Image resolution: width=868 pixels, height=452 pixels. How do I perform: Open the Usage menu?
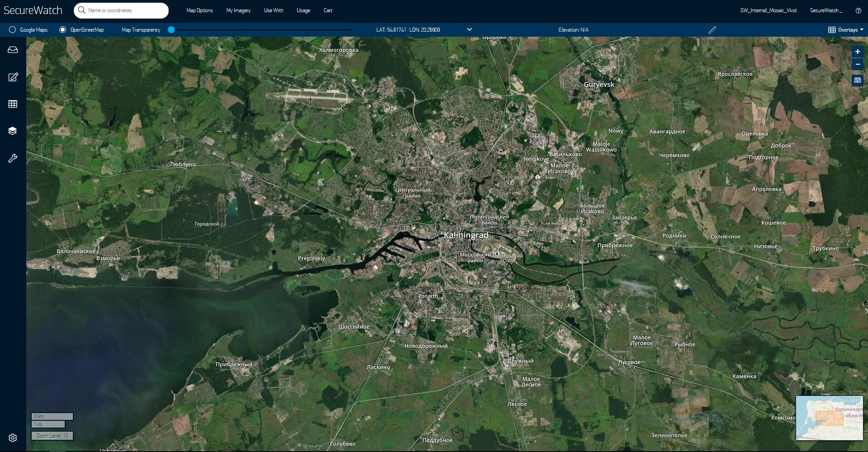(x=303, y=10)
